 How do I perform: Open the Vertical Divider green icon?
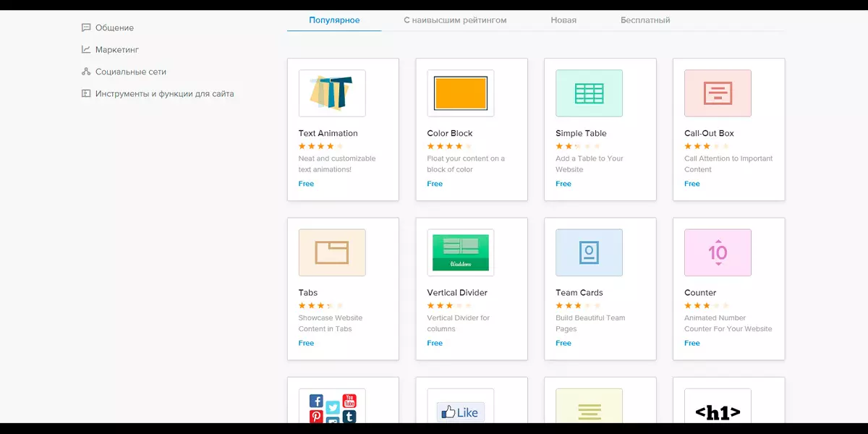click(x=461, y=252)
